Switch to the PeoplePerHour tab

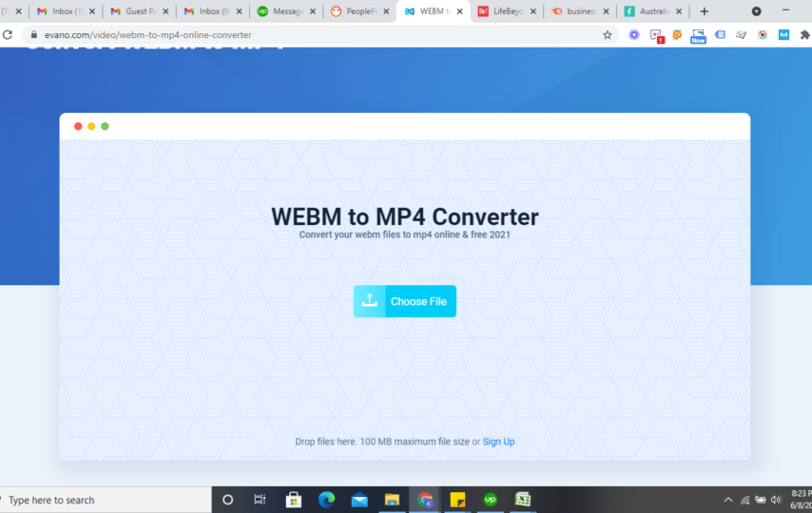point(360,11)
